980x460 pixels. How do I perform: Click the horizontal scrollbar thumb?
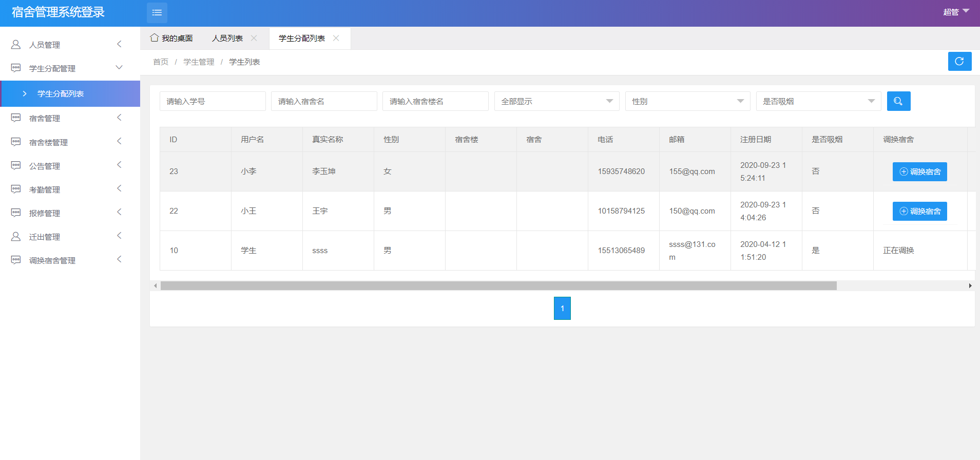(498, 285)
